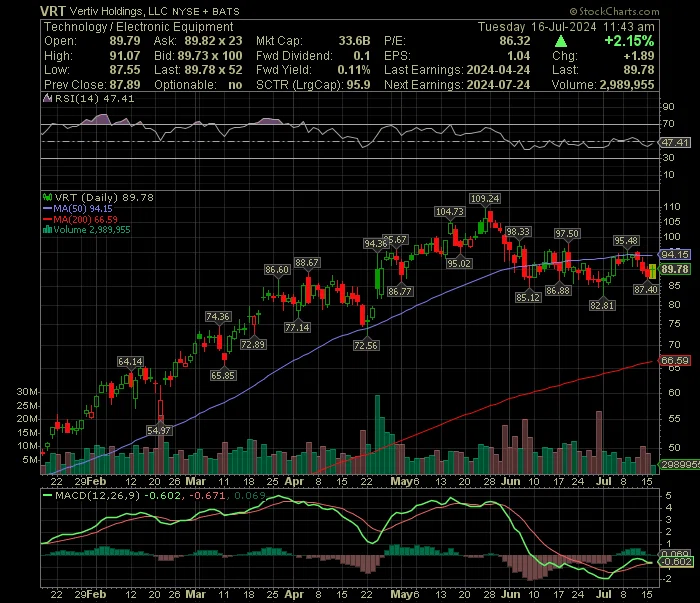Click the Volume legend bar icon
This screenshot has width=700, height=603.
47,230
